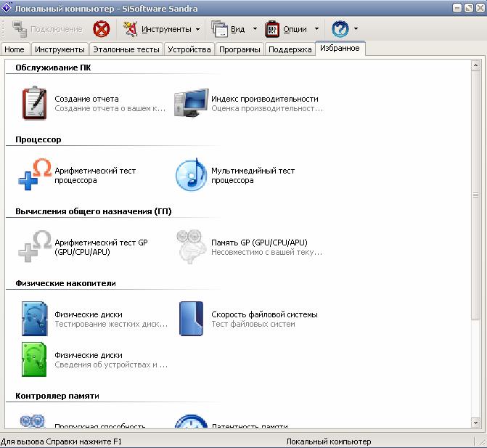The height and width of the screenshot is (448, 487).
Task: Expand the Опции dropdown arrow
Action: coord(316,29)
